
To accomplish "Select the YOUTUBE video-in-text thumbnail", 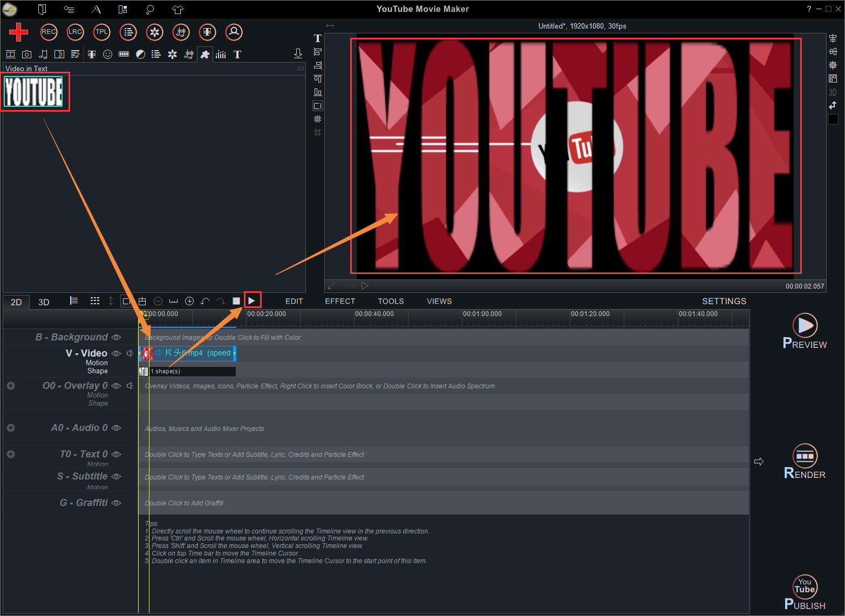I will [x=33, y=91].
